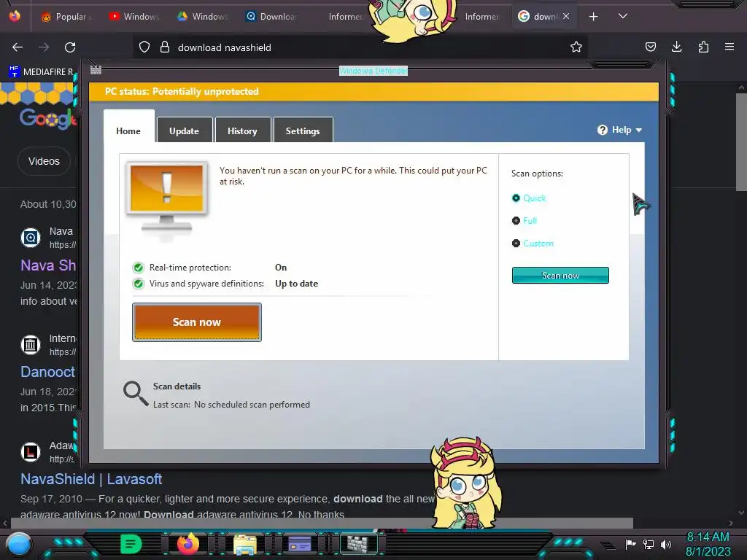Screen dimensions: 747x560
Task: Close the active Google search tab
Action: click(566, 16)
